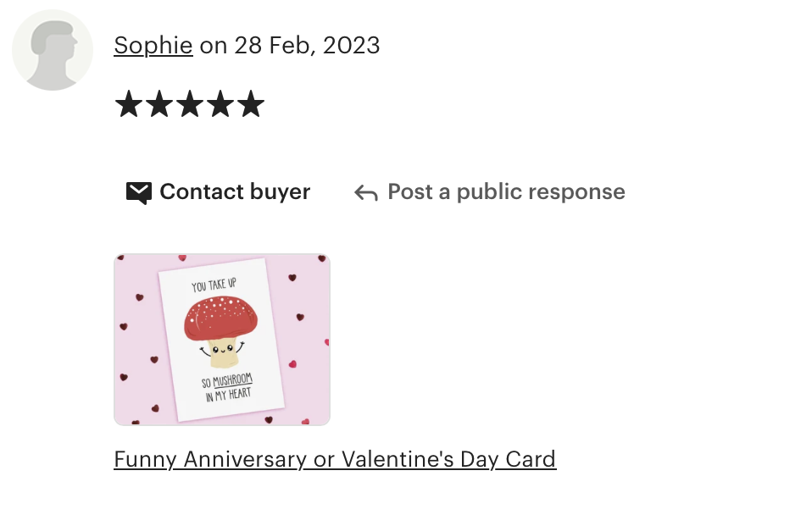The image size is (812, 515).
Task: Click Sophie's default profile avatar
Action: (x=53, y=50)
